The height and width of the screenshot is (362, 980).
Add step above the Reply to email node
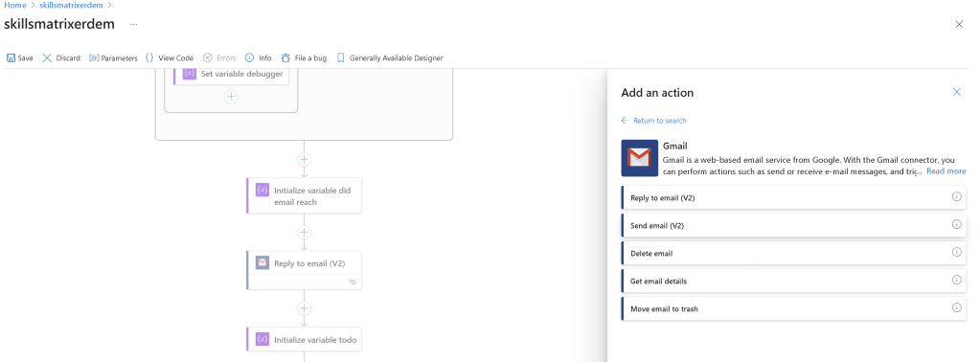(x=304, y=232)
